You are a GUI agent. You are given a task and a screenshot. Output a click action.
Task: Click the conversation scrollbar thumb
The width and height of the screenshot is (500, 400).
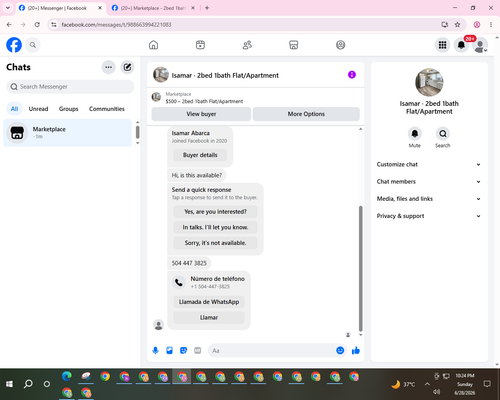(x=360, y=268)
